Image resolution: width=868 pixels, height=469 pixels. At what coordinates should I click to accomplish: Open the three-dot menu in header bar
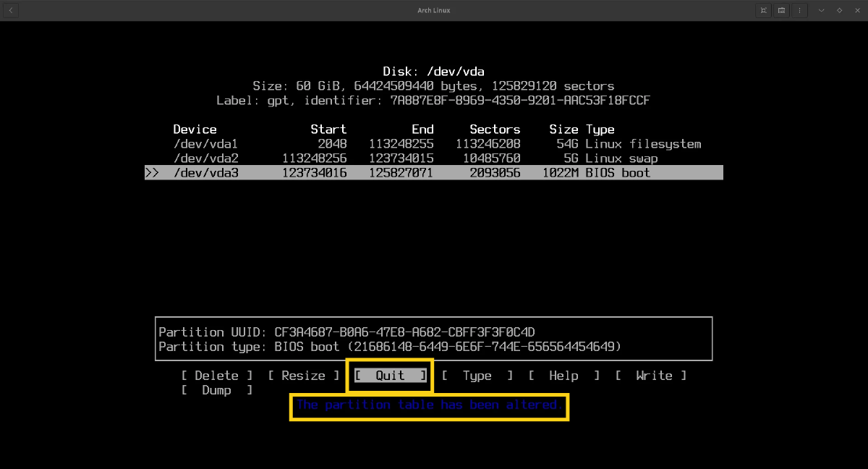799,10
